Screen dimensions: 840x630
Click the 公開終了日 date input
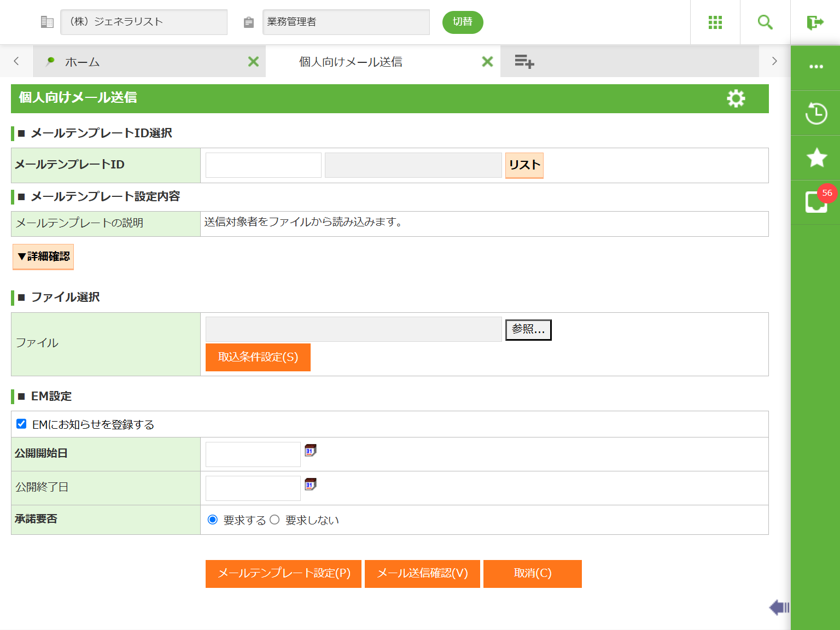[253, 488]
